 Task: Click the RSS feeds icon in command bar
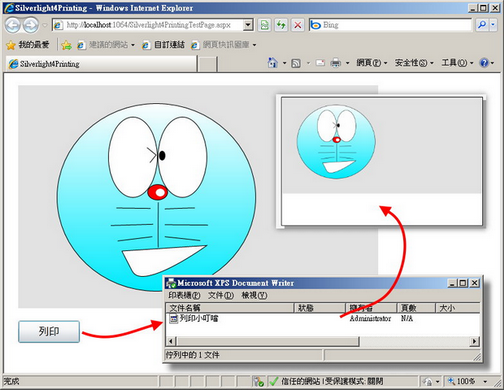pyautogui.click(x=296, y=63)
